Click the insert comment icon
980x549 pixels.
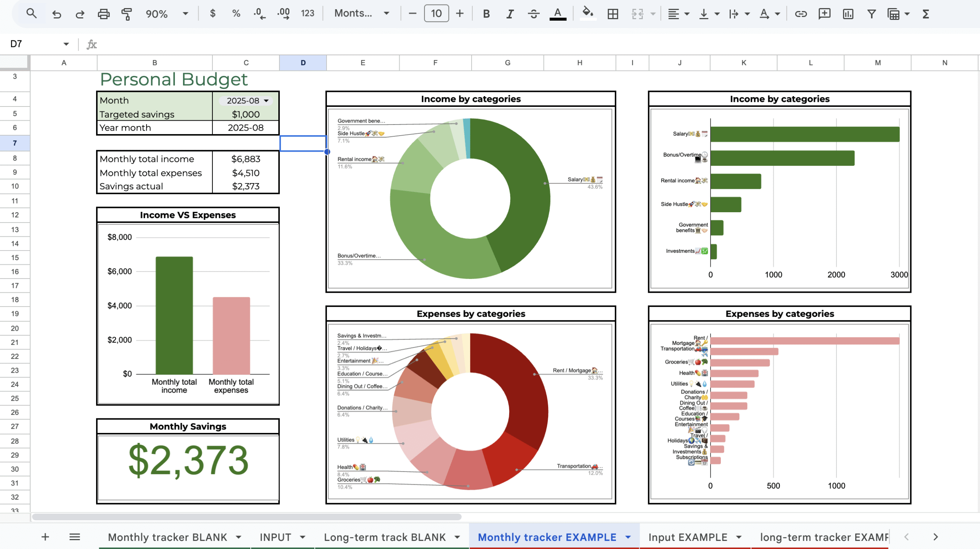point(824,14)
